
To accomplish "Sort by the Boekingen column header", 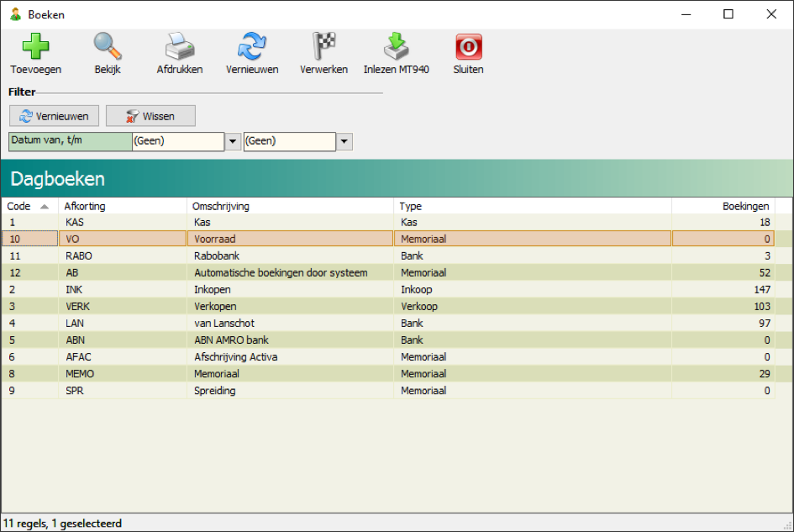I will (723, 206).
